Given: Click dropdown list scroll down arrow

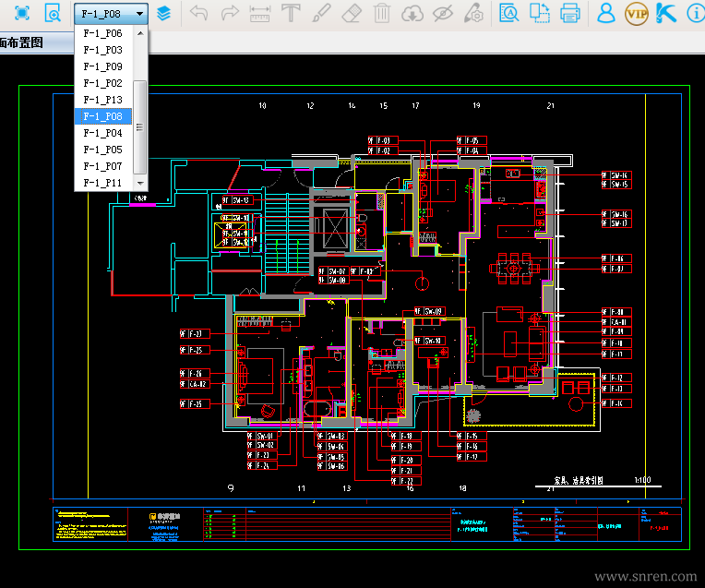Looking at the screenshot, I should coord(140,183).
